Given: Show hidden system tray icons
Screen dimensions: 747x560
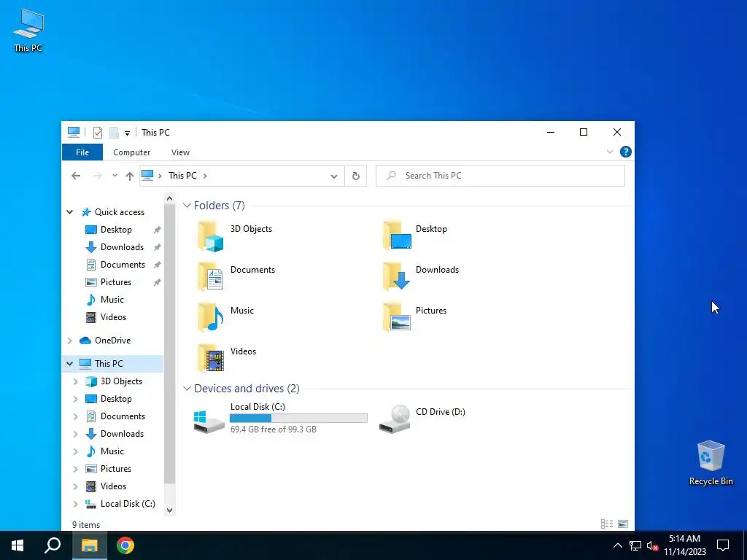Looking at the screenshot, I should pyautogui.click(x=617, y=545).
